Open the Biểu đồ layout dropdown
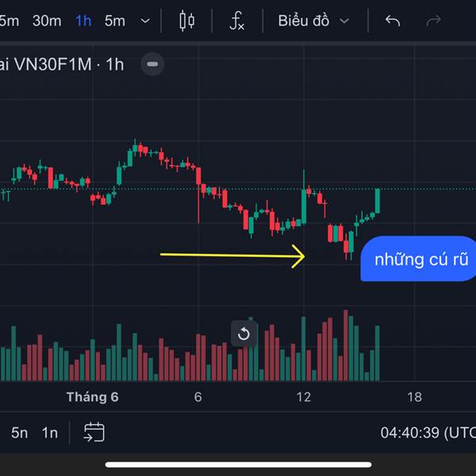476x476 pixels. pos(313,21)
